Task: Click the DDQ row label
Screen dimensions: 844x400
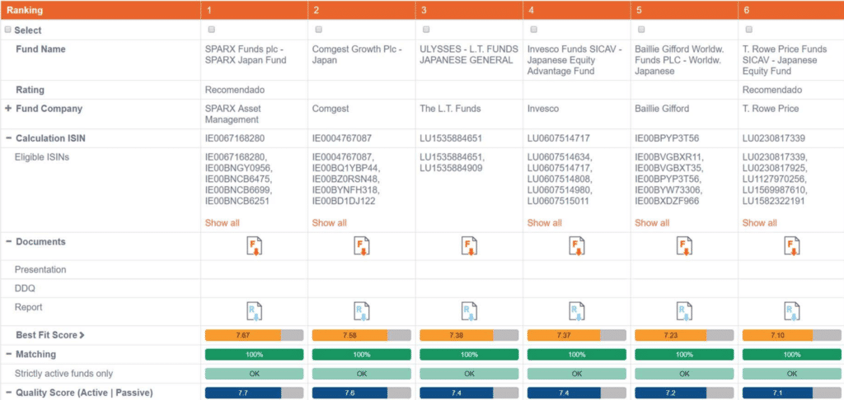Action: 25,289
